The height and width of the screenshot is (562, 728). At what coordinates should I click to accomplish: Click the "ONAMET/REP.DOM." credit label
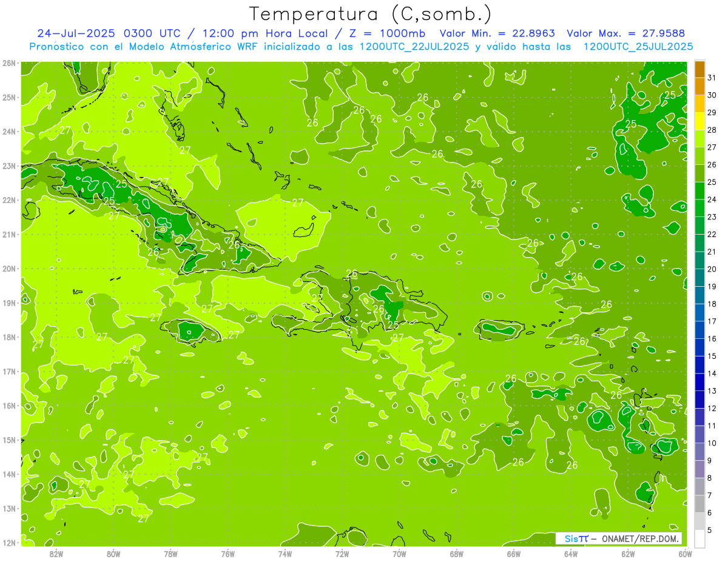[641, 539]
